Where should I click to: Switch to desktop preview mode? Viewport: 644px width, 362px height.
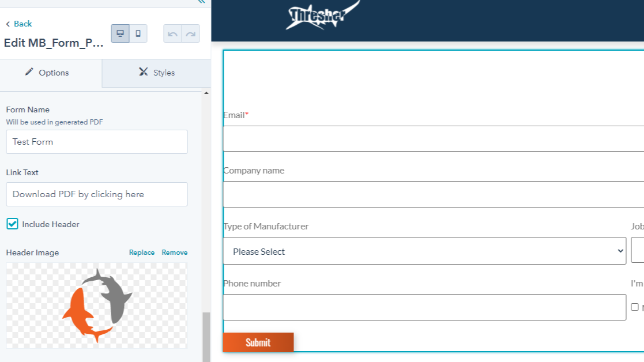click(120, 33)
